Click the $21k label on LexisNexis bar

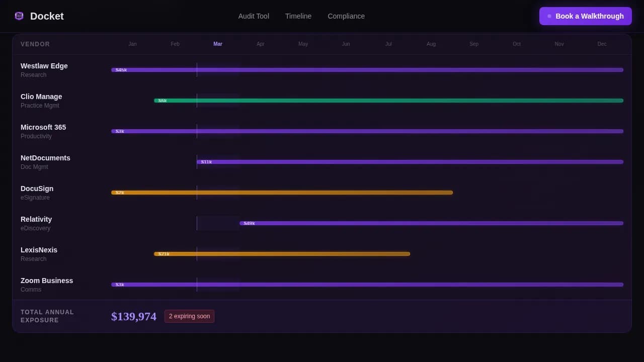(164, 254)
